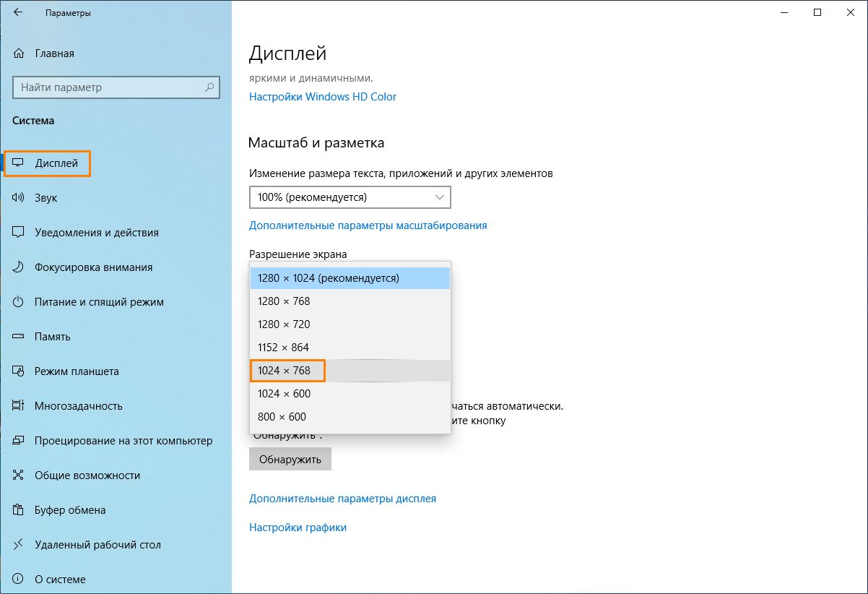Image resolution: width=868 pixels, height=594 pixels.
Task: Click the settings search field
Action: click(116, 87)
